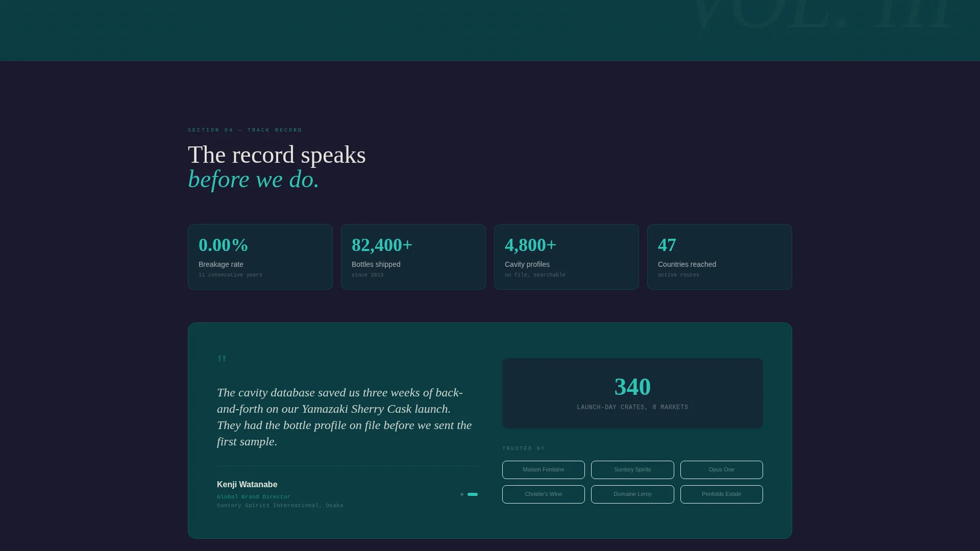Click the 'on file, searchable' caption
The width and height of the screenshot is (980, 551).
coord(535,275)
